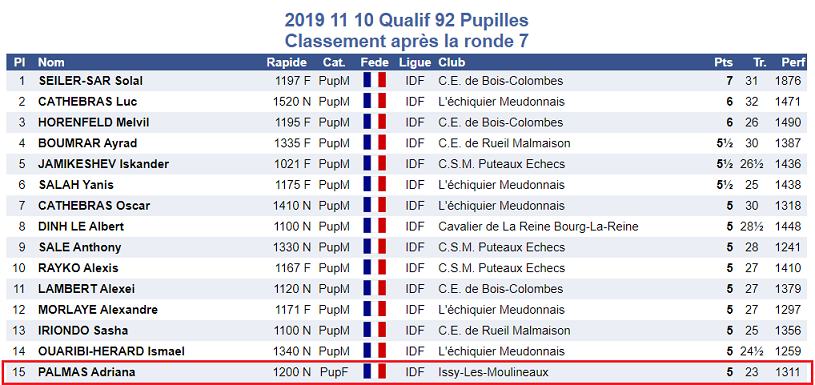The width and height of the screenshot is (815, 385).
Task: Click the Perf column header
Action: 793,62
